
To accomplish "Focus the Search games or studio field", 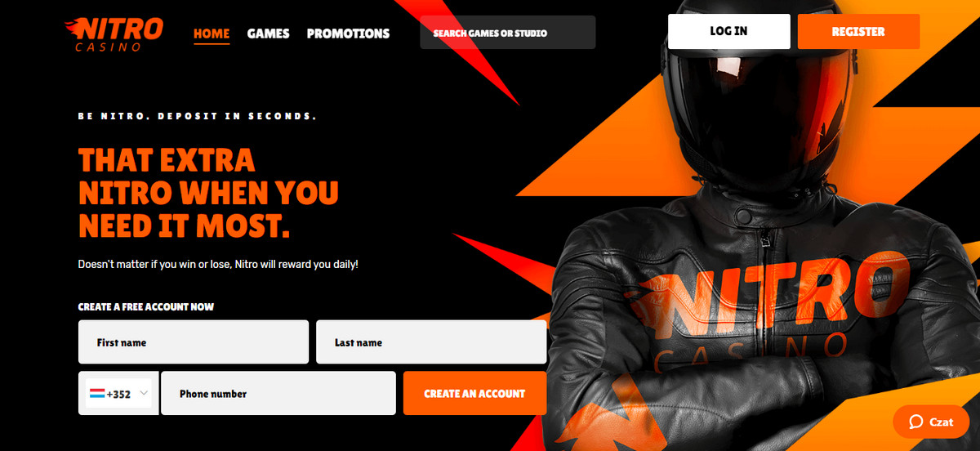I will pyautogui.click(x=508, y=33).
